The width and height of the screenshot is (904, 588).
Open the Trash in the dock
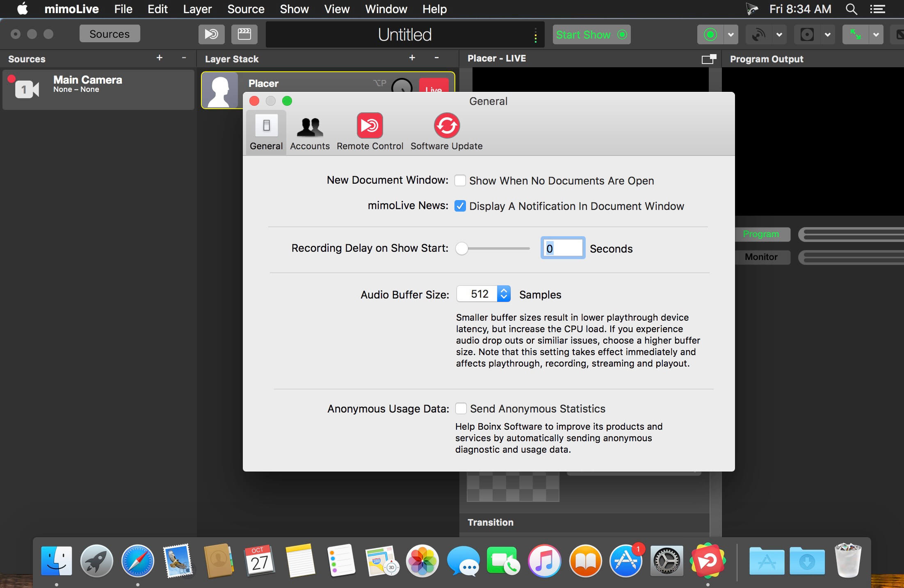pos(848,560)
